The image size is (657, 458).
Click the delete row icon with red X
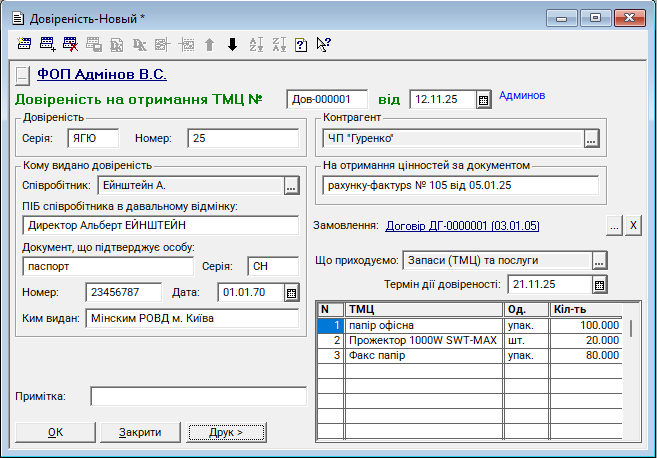(x=70, y=44)
